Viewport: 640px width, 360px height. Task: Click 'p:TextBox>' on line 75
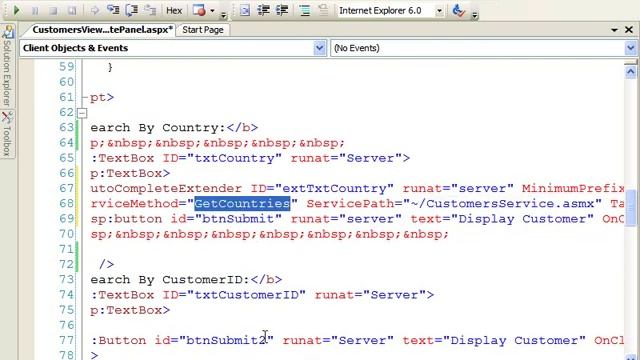tap(130, 310)
